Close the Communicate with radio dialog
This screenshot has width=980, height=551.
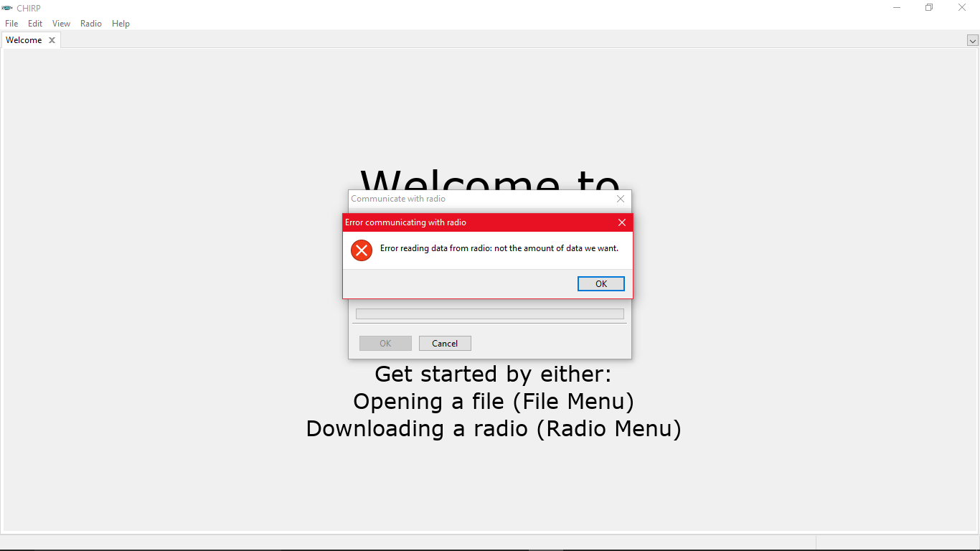click(x=621, y=199)
